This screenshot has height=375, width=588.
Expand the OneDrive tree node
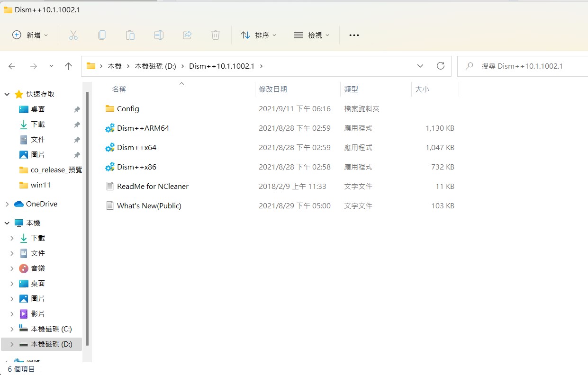tap(7, 204)
